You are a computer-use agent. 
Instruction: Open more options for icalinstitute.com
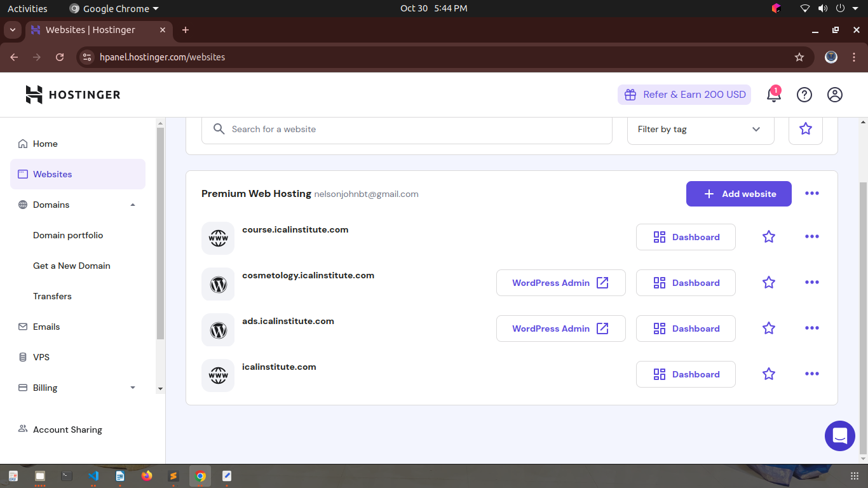pos(812,374)
